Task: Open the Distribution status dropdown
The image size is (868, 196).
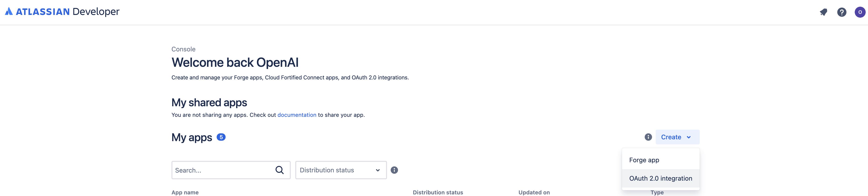Action: pos(340,170)
